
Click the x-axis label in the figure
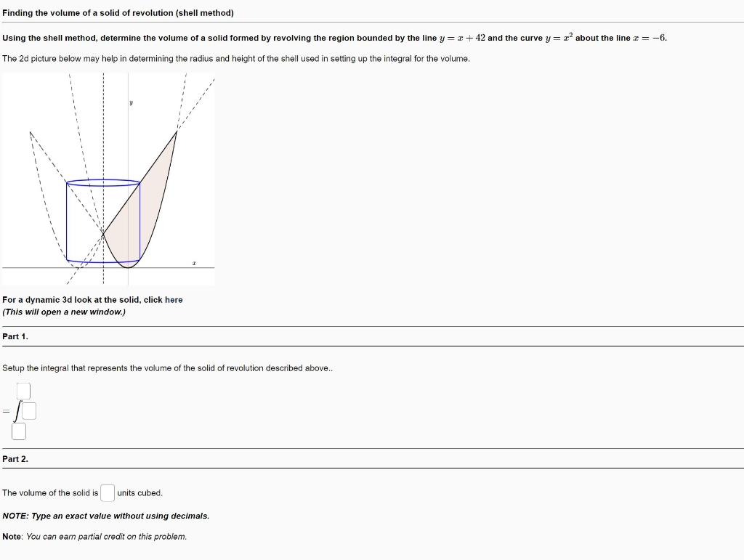(x=193, y=263)
